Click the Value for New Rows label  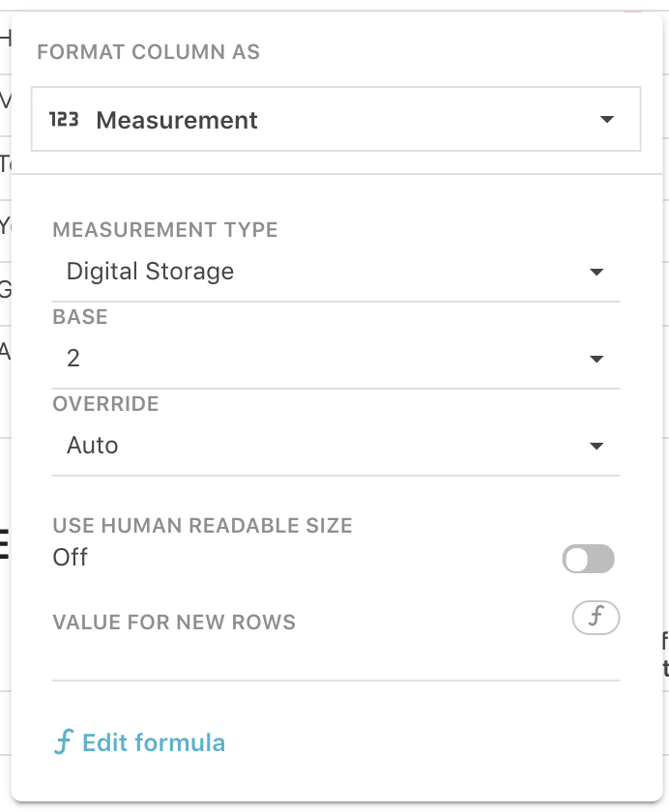point(174,623)
